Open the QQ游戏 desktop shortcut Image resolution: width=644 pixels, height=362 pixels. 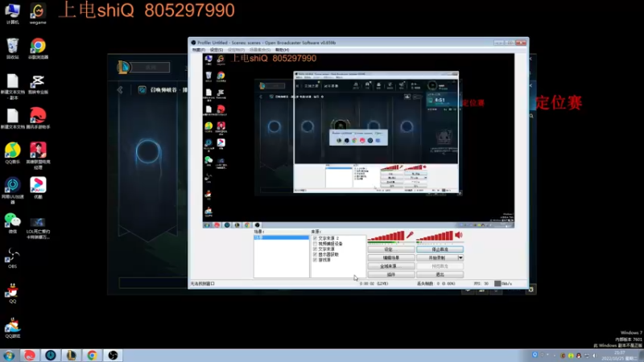12,327
